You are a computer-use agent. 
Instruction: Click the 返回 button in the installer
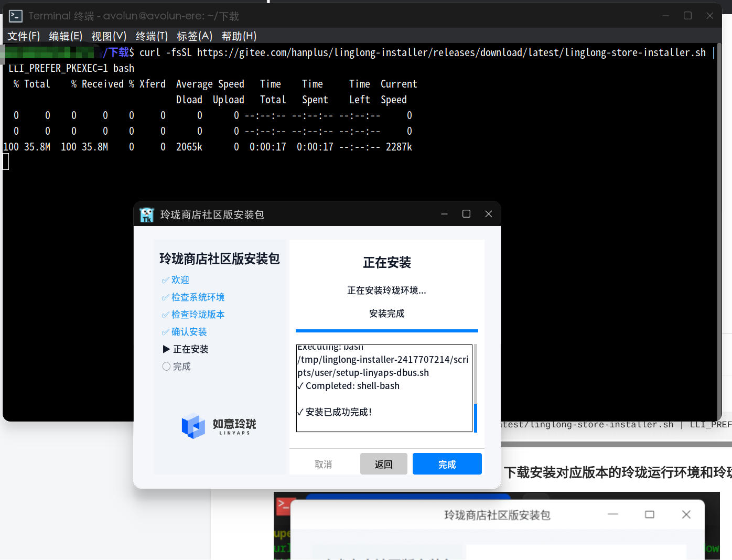384,464
